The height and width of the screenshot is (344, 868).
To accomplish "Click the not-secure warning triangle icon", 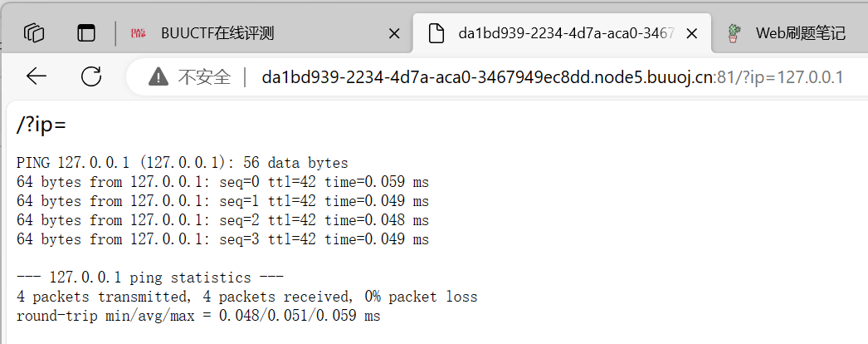I will coord(158,77).
